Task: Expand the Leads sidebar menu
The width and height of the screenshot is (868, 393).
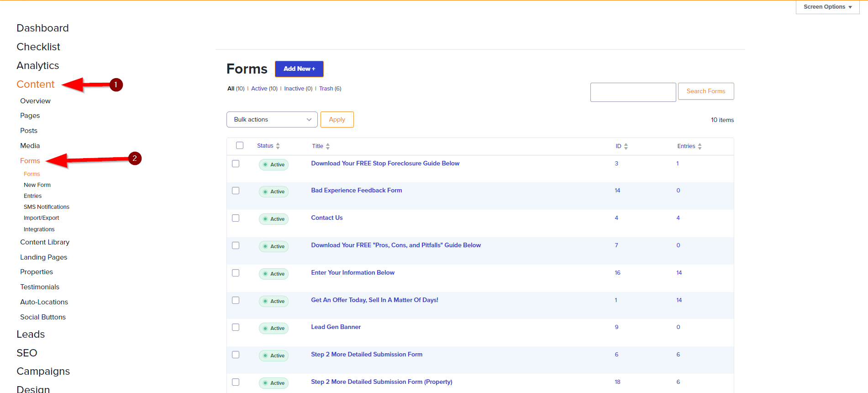Action: point(31,334)
